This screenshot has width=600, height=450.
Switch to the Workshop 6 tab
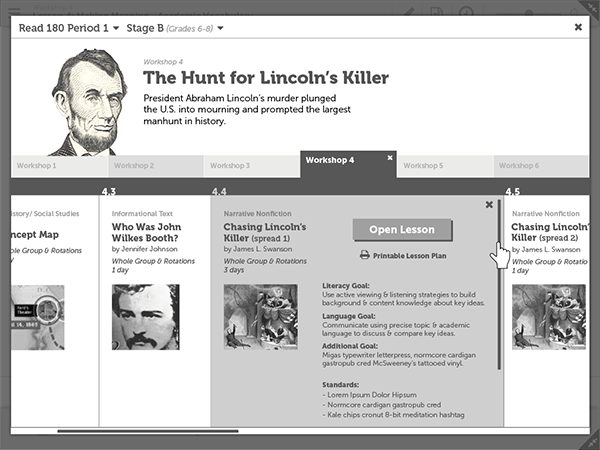click(x=519, y=165)
